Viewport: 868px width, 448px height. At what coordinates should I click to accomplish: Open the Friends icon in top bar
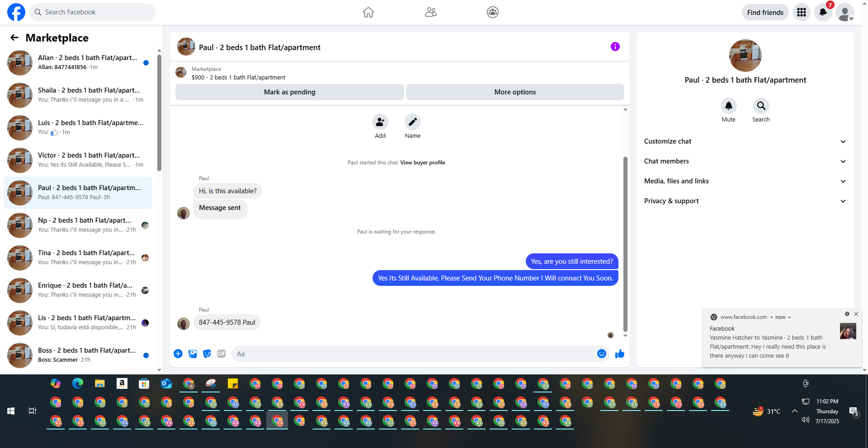point(431,12)
